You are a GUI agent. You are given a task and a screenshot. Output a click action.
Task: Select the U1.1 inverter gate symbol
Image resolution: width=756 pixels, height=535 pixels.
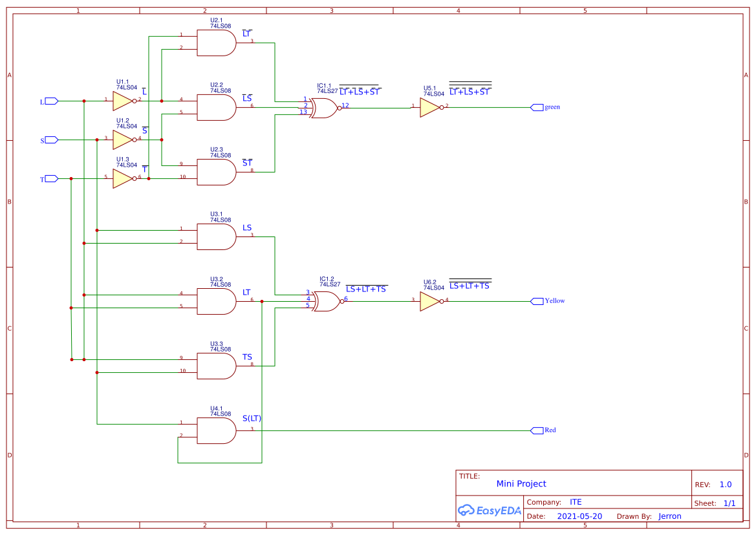point(124,101)
